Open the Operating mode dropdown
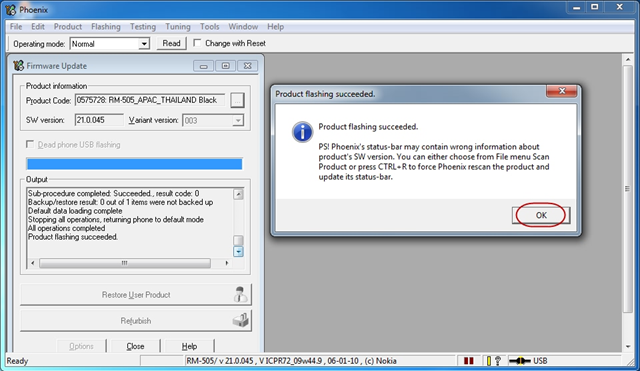 click(x=144, y=44)
